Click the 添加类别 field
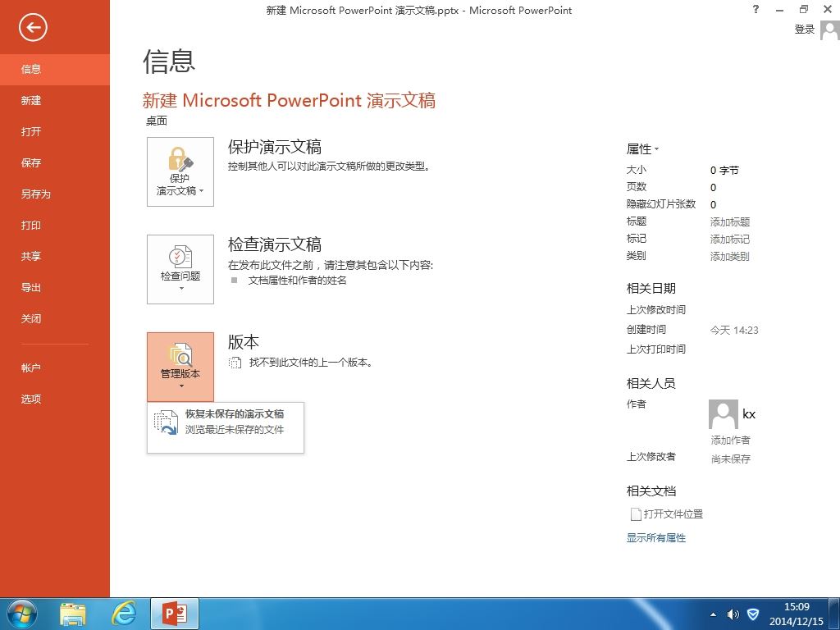This screenshot has width=840, height=630. [x=729, y=257]
